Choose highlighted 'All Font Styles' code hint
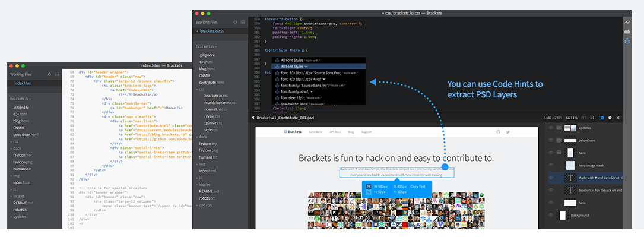This screenshot has height=237, width=644. pyautogui.click(x=318, y=66)
